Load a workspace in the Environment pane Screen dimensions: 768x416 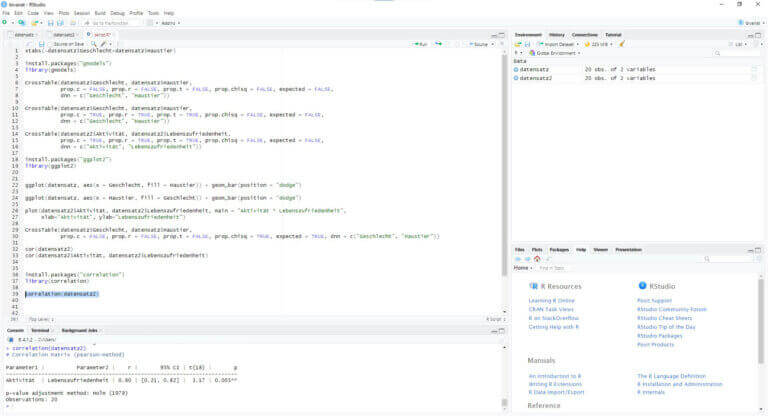click(x=518, y=44)
